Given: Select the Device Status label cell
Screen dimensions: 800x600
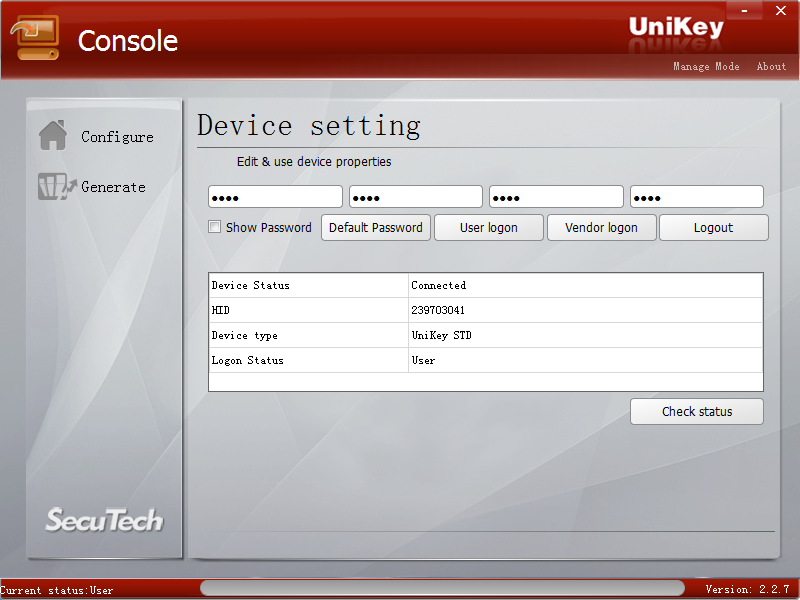Looking at the screenshot, I should coord(309,285).
